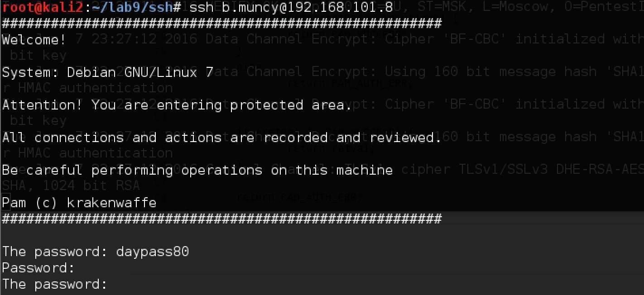Click the small cursor box before 'Pam'
The width and height of the screenshot is (644, 295).
point(5,198)
